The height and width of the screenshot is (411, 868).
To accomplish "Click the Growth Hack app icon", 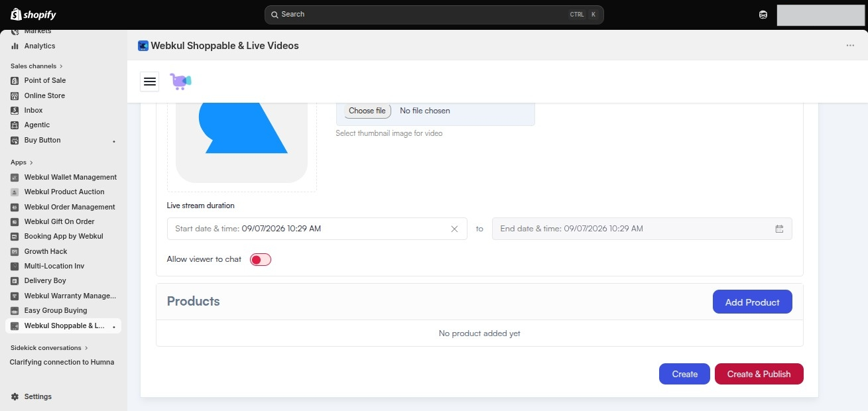I will point(15,251).
